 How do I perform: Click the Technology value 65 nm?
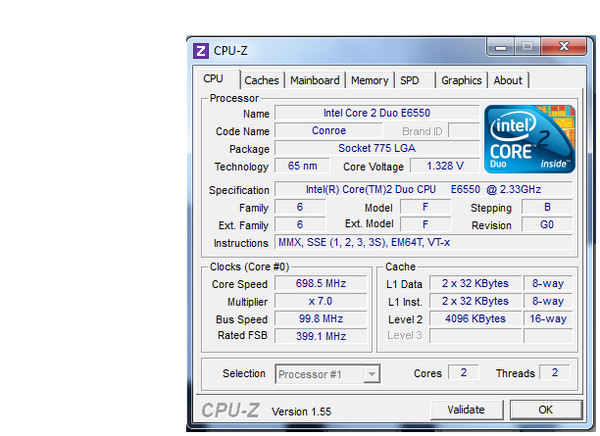point(302,166)
